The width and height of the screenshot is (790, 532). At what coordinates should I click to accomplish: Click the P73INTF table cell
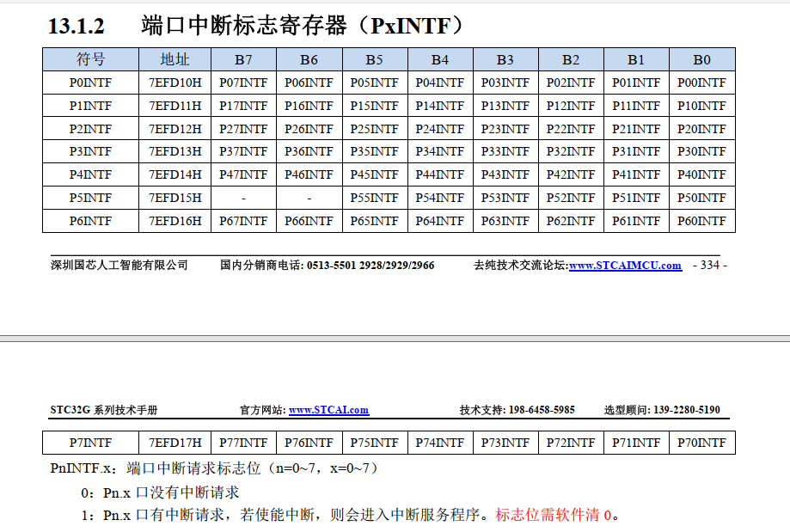point(505,443)
